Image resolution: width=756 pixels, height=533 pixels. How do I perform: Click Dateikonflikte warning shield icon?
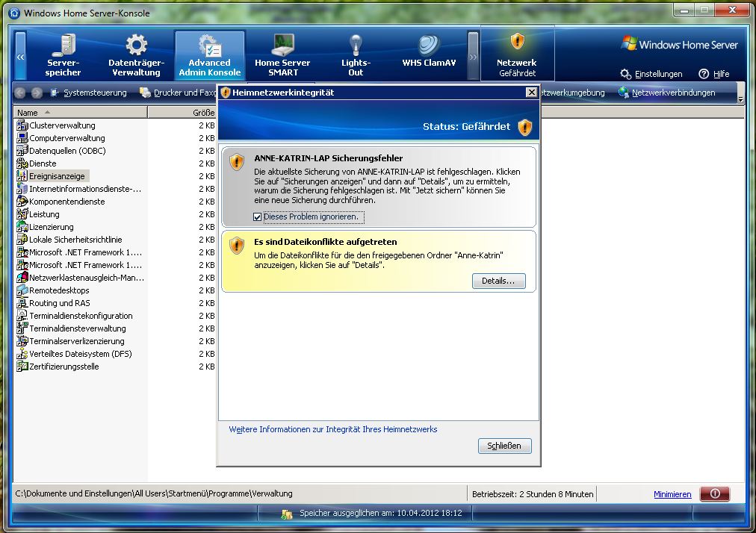coord(237,246)
